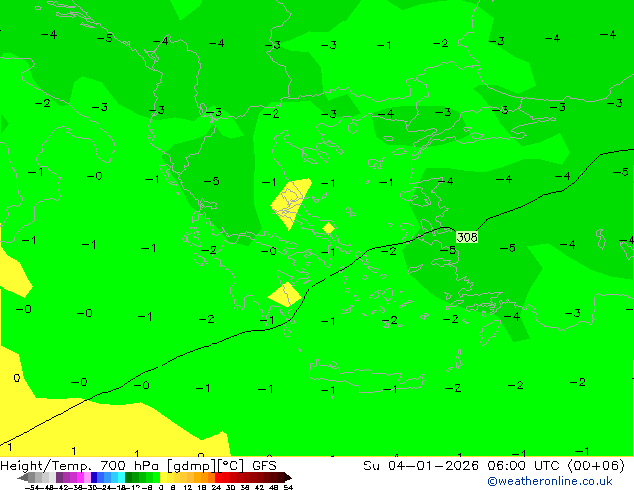Screen dimensions: 634x490
Task: Click the dark blue swatch above -30
Action: 94,477
